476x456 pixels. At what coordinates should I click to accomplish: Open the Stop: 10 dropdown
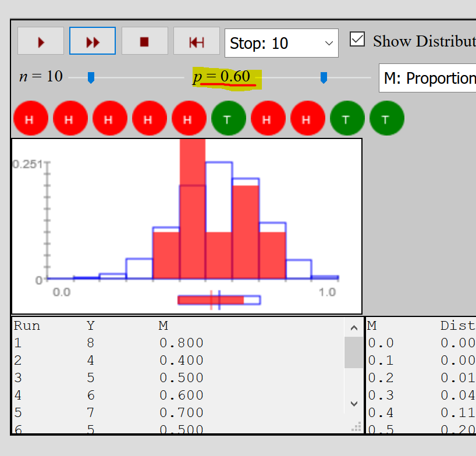pos(282,43)
